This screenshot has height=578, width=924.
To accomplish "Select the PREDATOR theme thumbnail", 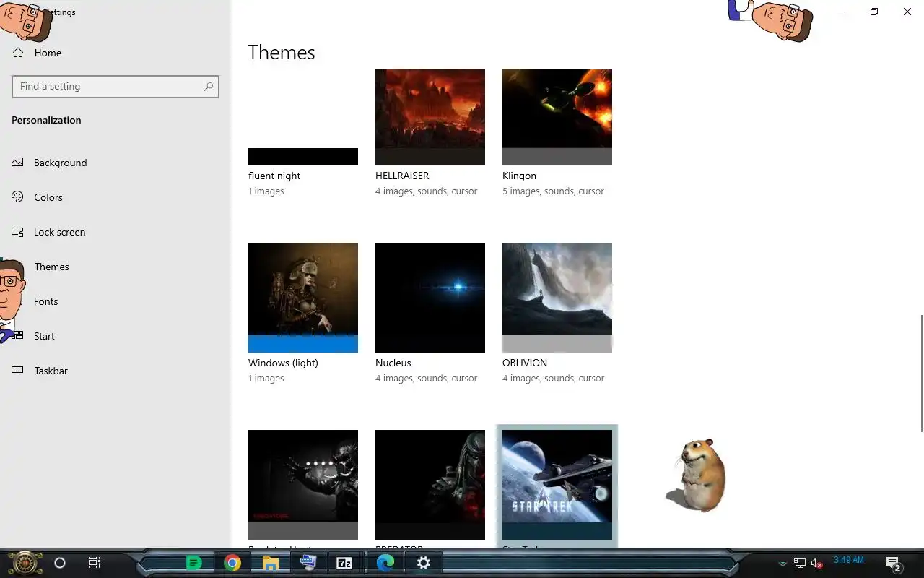I will click(430, 484).
